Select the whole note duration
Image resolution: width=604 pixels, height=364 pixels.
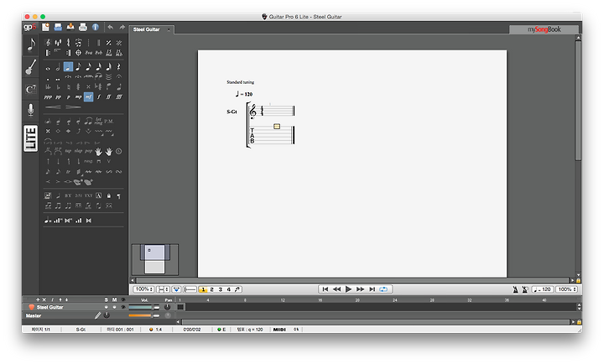click(x=48, y=68)
